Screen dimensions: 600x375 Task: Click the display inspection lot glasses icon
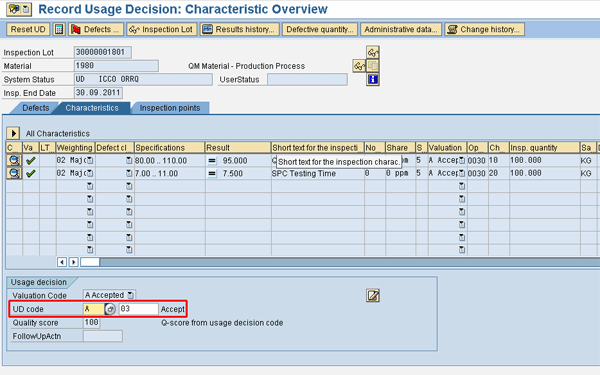[x=372, y=52]
